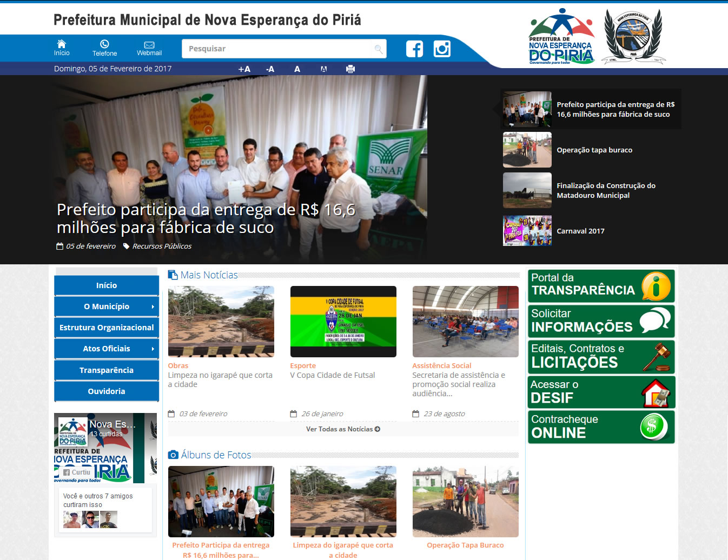Click the Recursos Públicos tag icon
The image size is (728, 560).
click(126, 246)
